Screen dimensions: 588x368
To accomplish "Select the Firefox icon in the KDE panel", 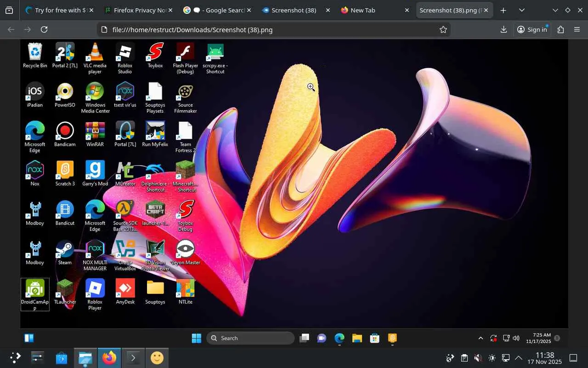I will tap(109, 357).
